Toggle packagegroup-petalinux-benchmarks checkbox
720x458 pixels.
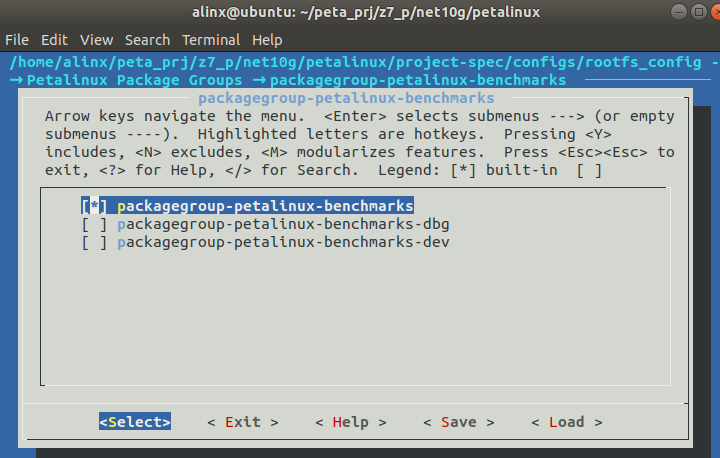pyautogui.click(x=94, y=206)
